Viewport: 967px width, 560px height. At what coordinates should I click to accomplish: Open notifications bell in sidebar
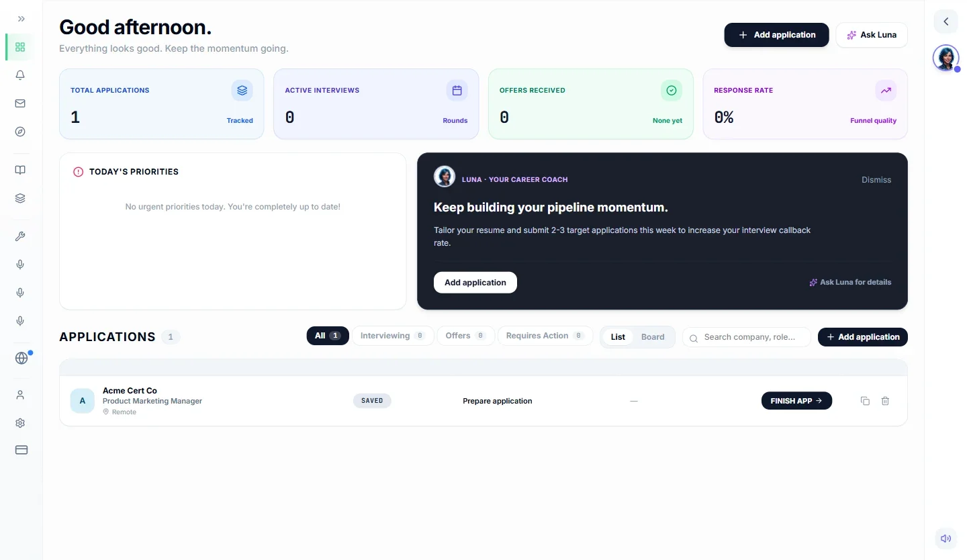point(20,75)
